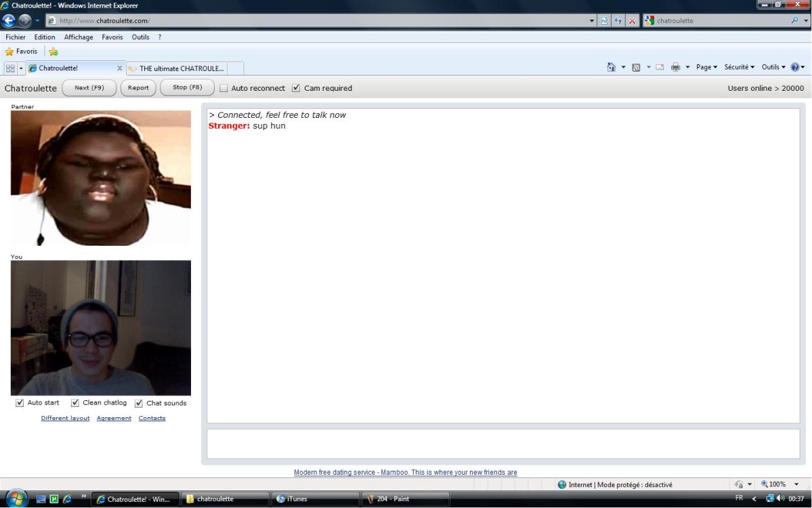The height and width of the screenshot is (508, 812).
Task: Click the compatibility view icon in address bar
Action: (604, 21)
